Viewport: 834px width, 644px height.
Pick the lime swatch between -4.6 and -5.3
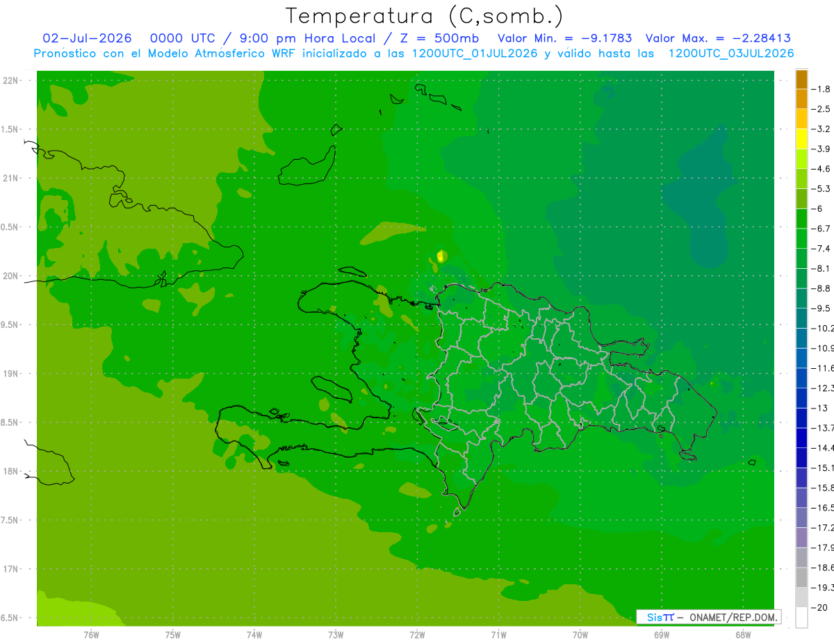tap(801, 179)
